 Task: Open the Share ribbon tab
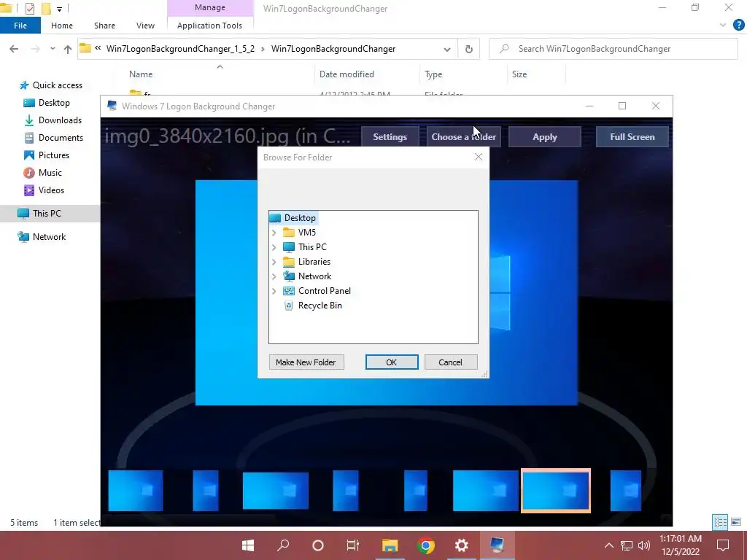click(x=104, y=26)
